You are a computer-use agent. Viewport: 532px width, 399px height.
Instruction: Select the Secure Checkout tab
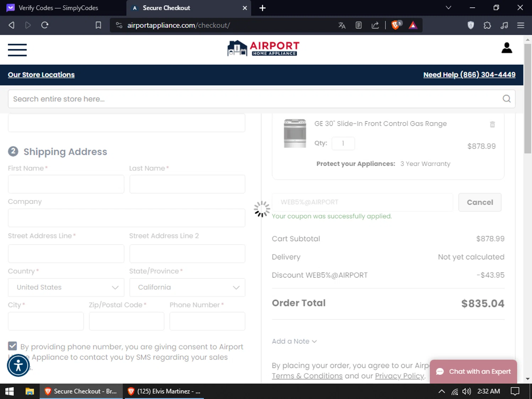coord(189,8)
